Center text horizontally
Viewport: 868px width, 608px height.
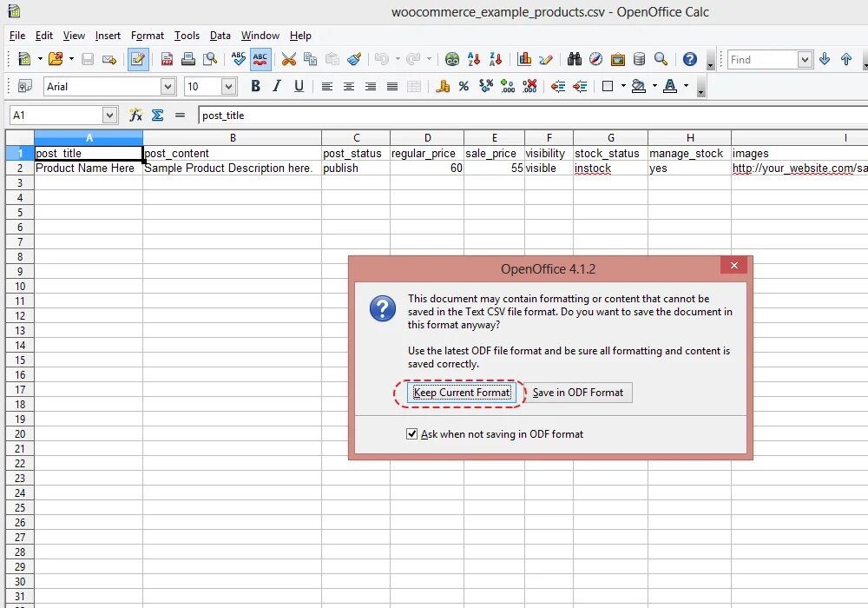point(349,86)
